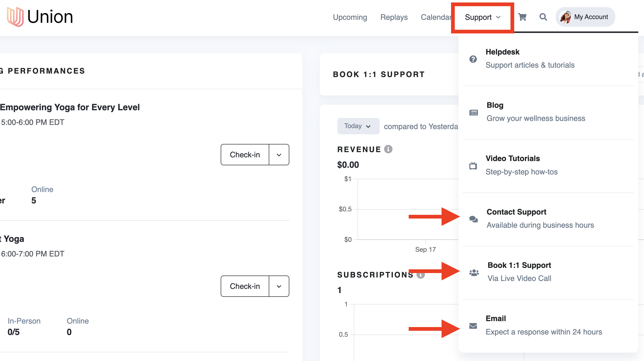The width and height of the screenshot is (644, 361).
Task: Click the Helpdesk question mark icon
Action: point(473,59)
